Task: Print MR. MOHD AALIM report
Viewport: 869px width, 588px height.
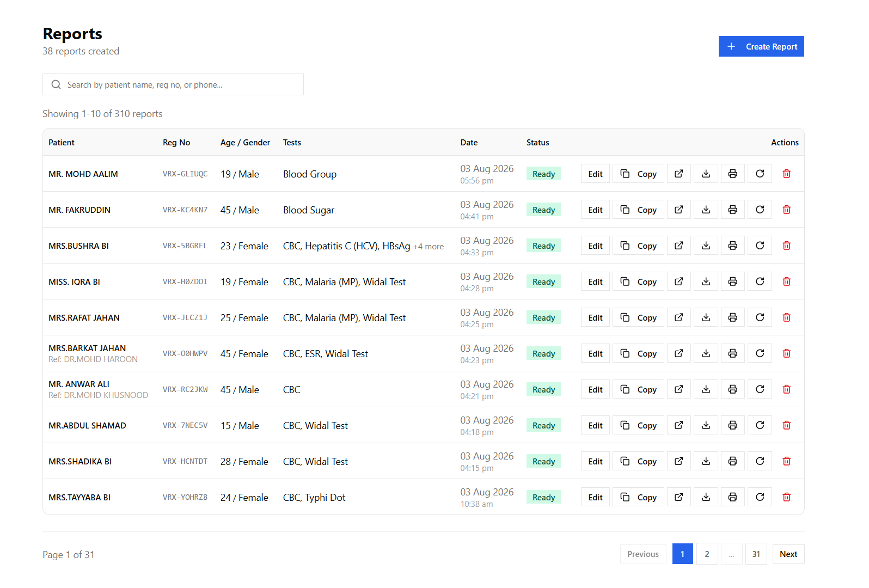Action: click(x=733, y=174)
